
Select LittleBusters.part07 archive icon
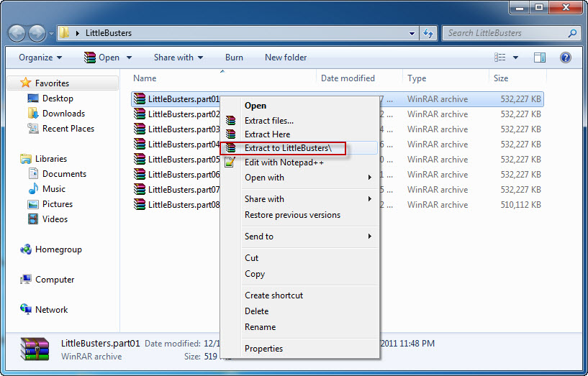[139, 190]
